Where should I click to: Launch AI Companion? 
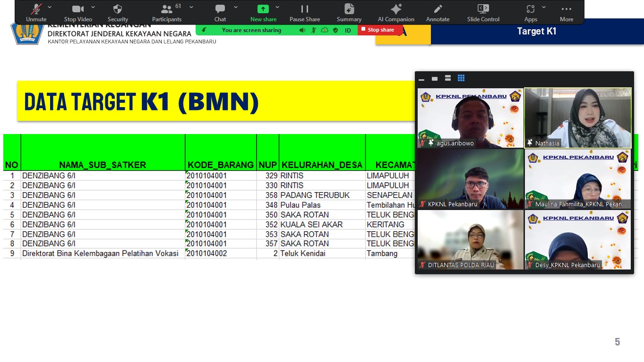(396, 12)
